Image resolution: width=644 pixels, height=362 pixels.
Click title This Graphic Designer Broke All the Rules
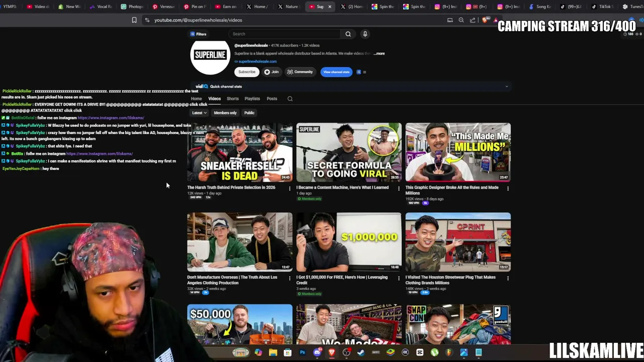click(452, 190)
